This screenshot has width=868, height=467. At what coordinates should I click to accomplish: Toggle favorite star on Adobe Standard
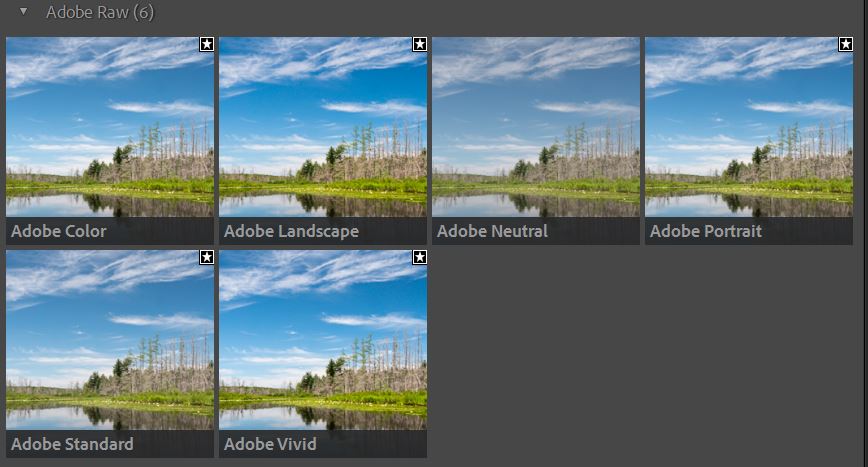pyautogui.click(x=207, y=257)
